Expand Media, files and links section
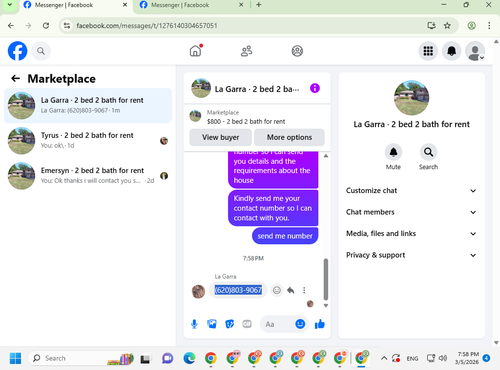Image resolution: width=500 pixels, height=370 pixels. 411,233
